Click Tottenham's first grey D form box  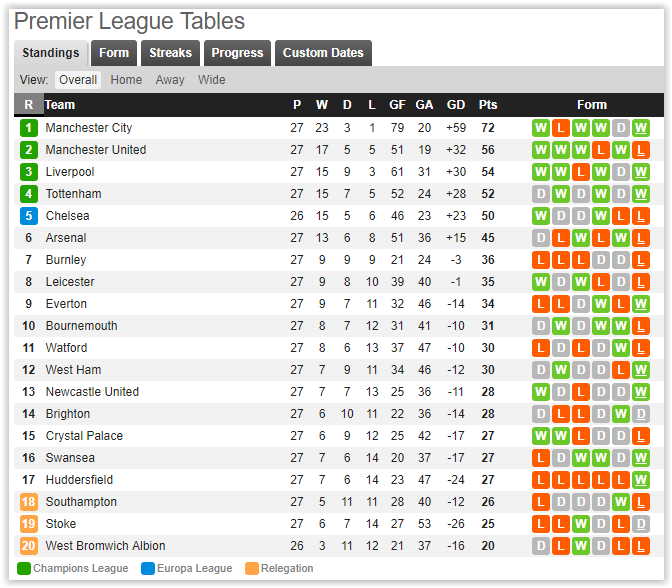pyautogui.click(x=541, y=194)
